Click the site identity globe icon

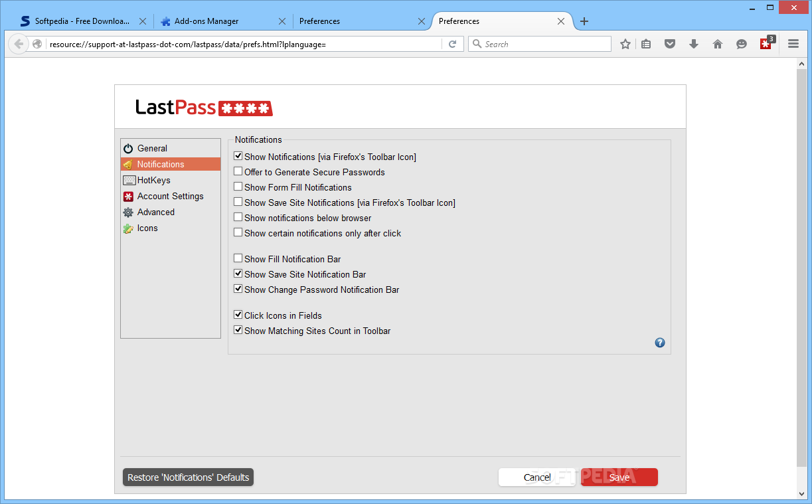(37, 44)
